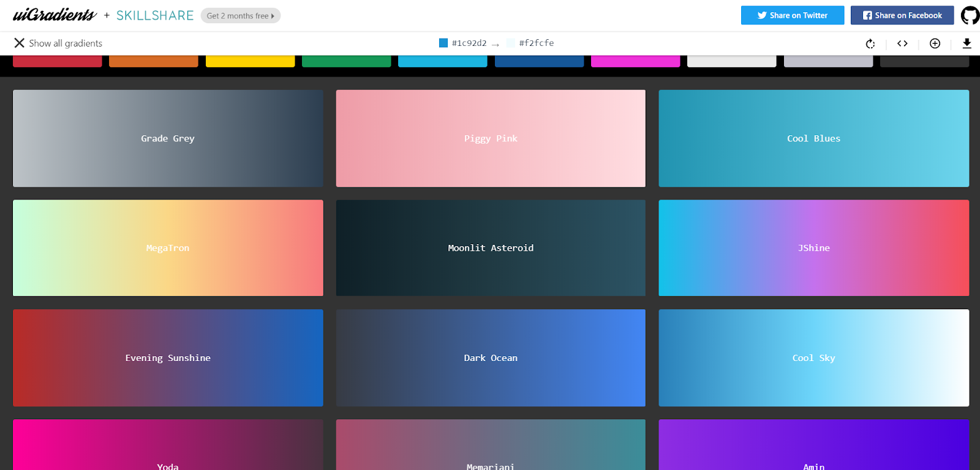Select the Memariani gradient
The width and height of the screenshot is (980, 470).
click(x=491, y=445)
